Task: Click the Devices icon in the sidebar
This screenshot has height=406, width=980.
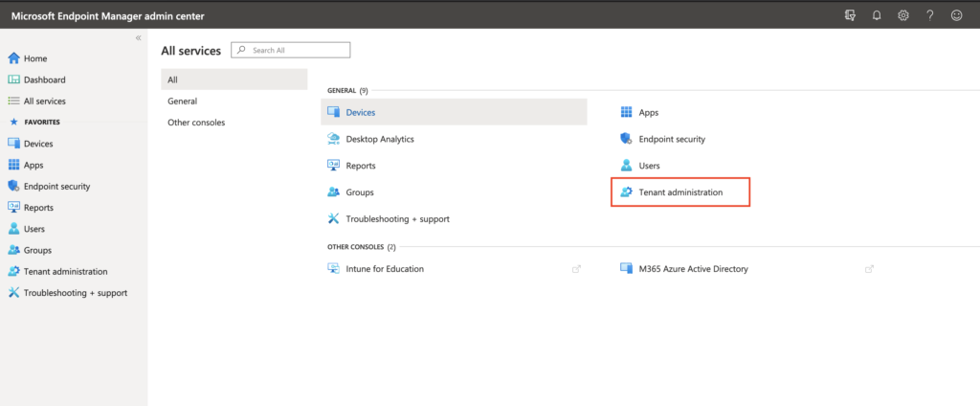Action: (13, 144)
